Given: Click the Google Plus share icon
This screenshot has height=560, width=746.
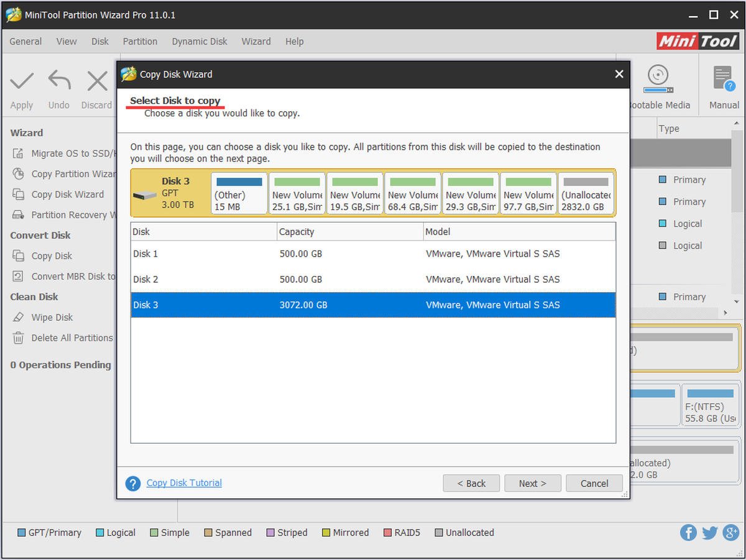Looking at the screenshot, I should point(731,533).
